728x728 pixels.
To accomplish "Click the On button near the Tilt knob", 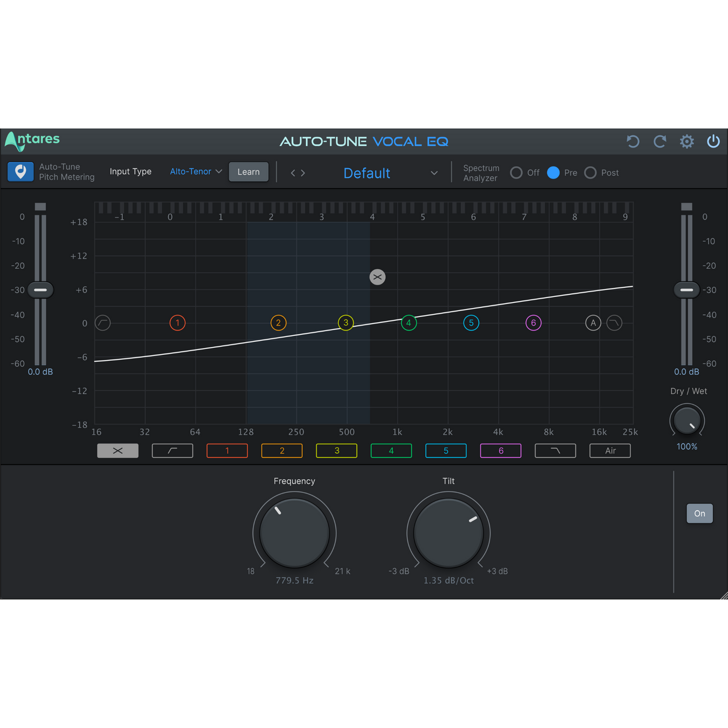I will pyautogui.click(x=699, y=513).
